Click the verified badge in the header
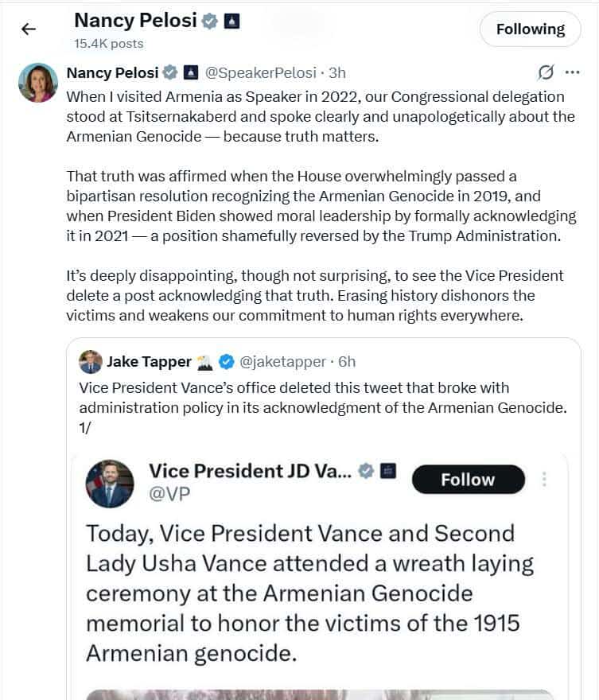 pyautogui.click(x=209, y=21)
